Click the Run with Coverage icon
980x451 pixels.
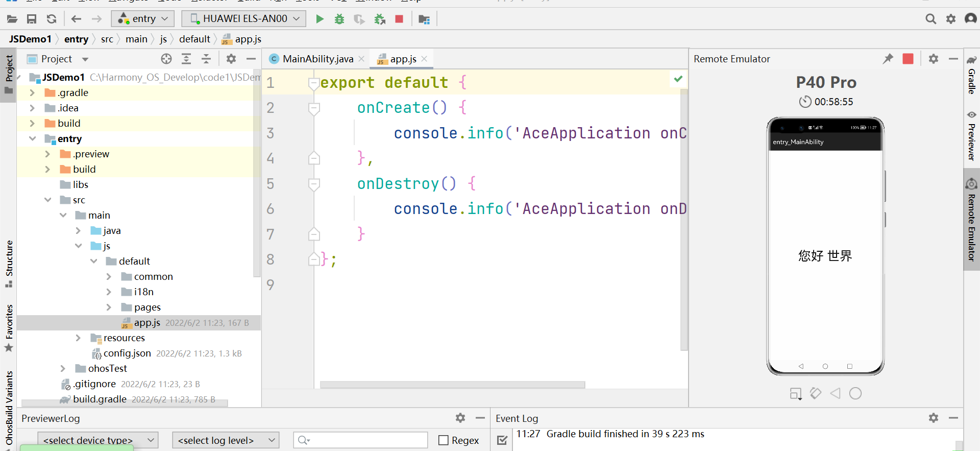tap(359, 19)
